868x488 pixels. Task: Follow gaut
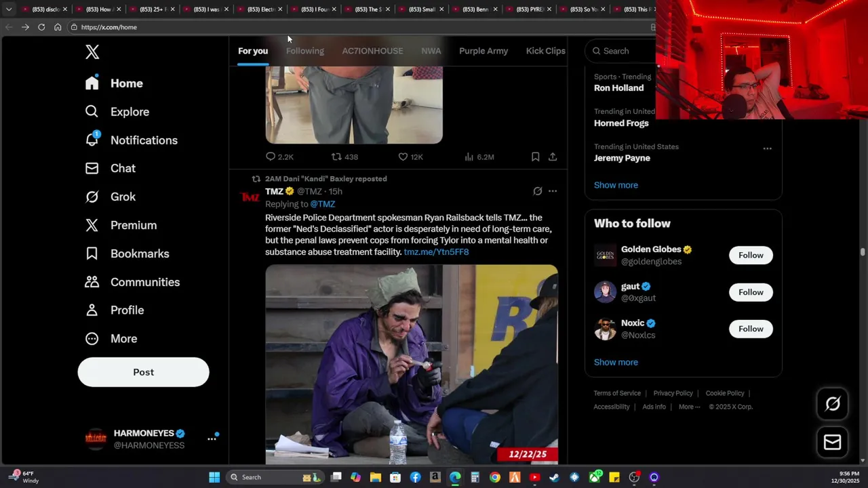[x=751, y=292]
